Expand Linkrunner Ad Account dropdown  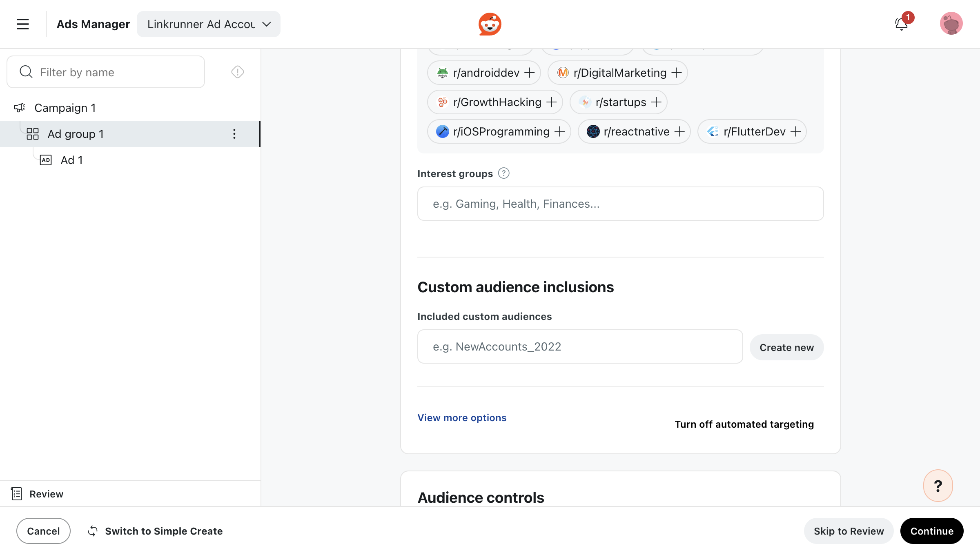point(209,24)
